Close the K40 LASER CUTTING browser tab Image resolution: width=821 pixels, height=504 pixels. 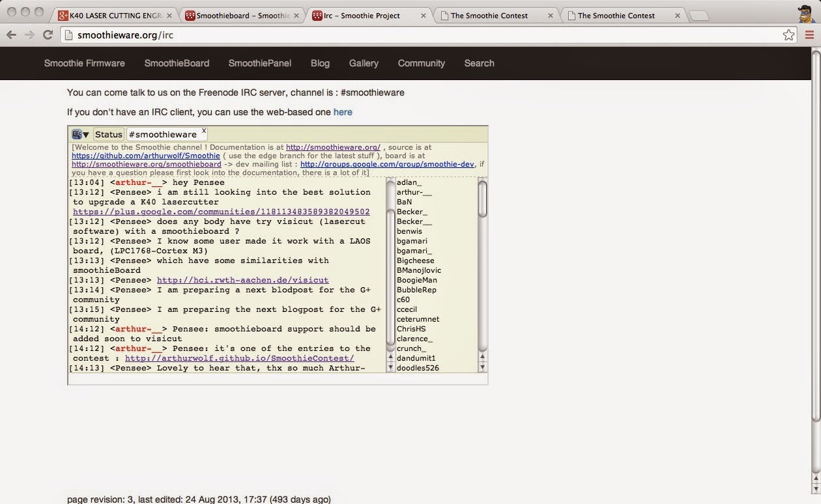point(169,16)
